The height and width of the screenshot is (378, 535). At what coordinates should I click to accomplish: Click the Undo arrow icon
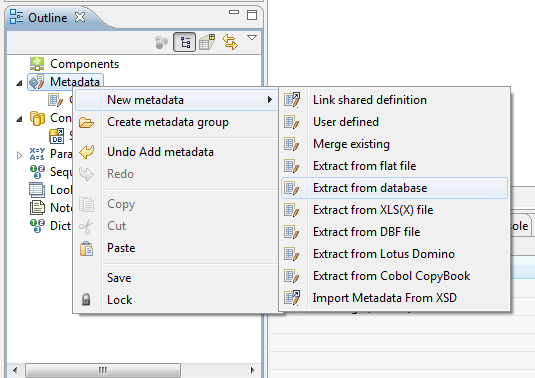tap(87, 152)
